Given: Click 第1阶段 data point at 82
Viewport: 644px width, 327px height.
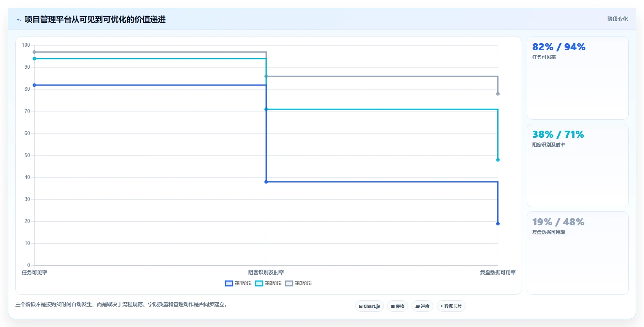Looking at the screenshot, I should (35, 85).
